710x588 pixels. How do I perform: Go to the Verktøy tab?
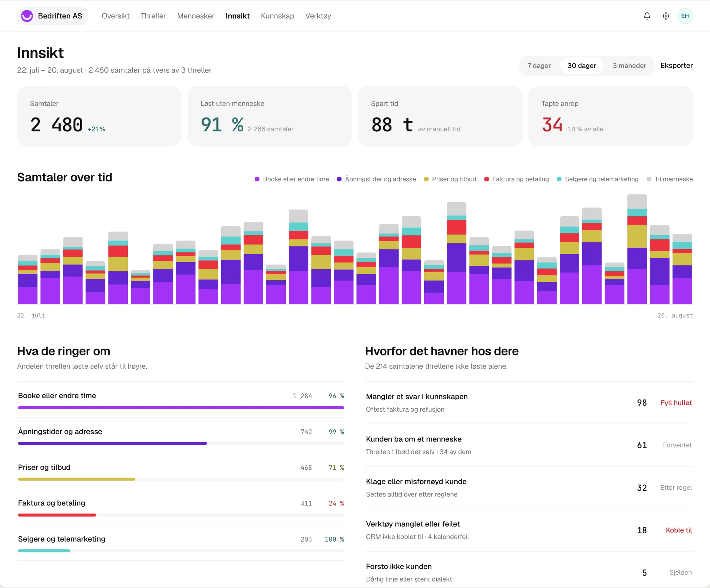(x=318, y=16)
